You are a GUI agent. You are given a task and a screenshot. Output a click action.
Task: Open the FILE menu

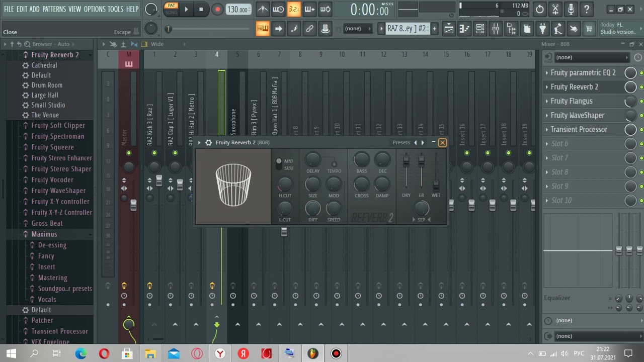point(9,9)
